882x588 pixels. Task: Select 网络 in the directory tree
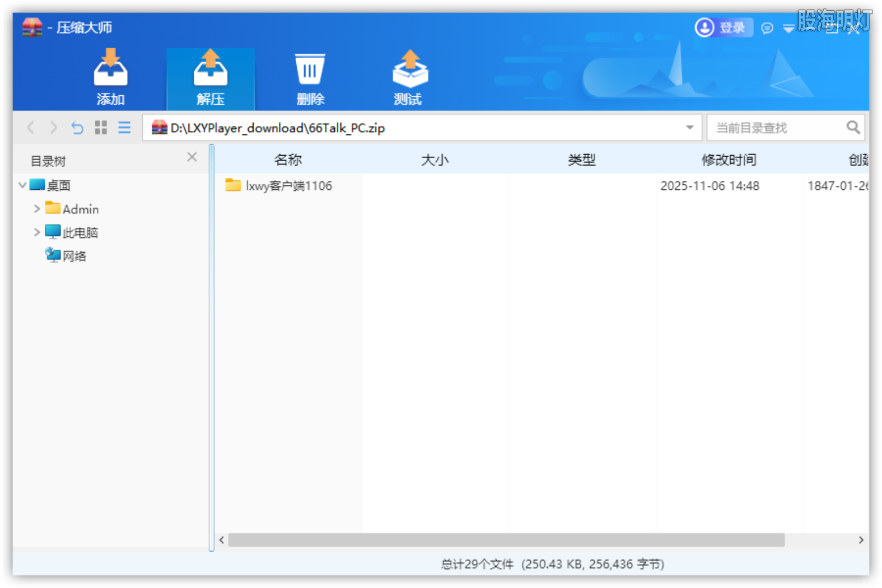(x=74, y=256)
